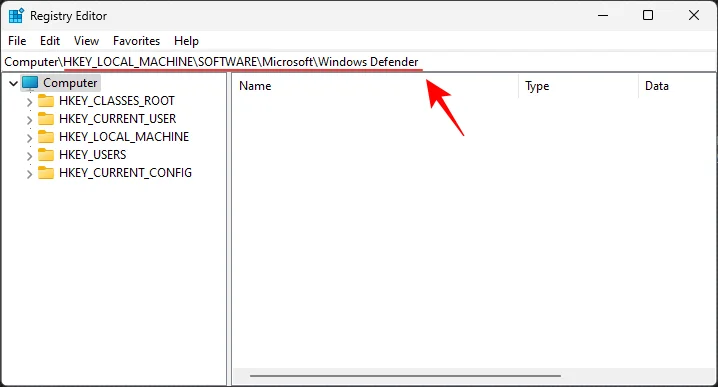Image resolution: width=718 pixels, height=387 pixels.
Task: Click the horizontal scrollbar in values pane
Action: (405, 376)
